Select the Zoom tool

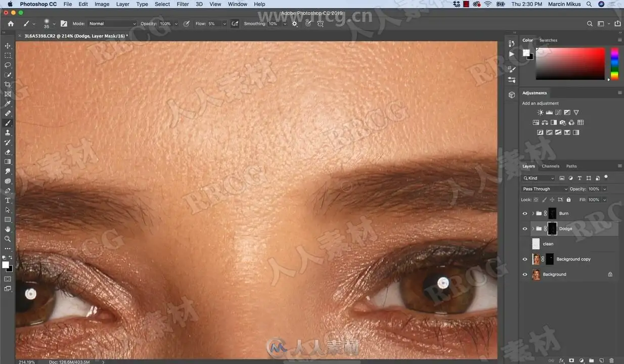pyautogui.click(x=8, y=239)
